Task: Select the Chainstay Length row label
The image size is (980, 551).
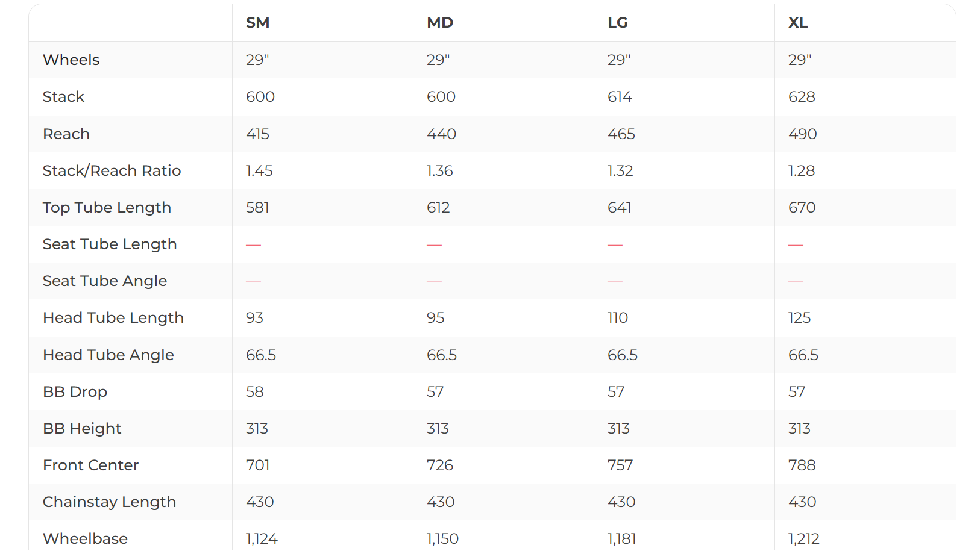Action: coord(109,502)
